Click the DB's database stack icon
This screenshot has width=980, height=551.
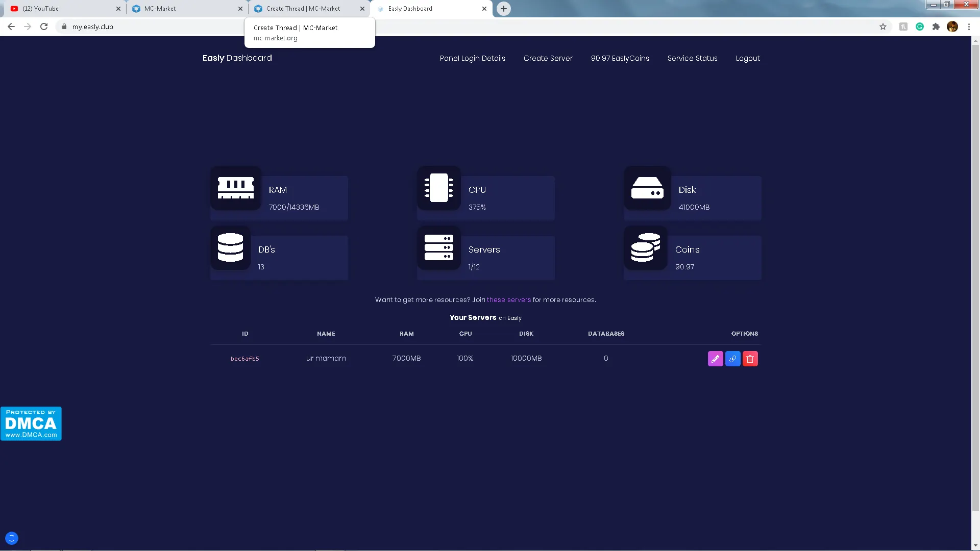(x=230, y=247)
